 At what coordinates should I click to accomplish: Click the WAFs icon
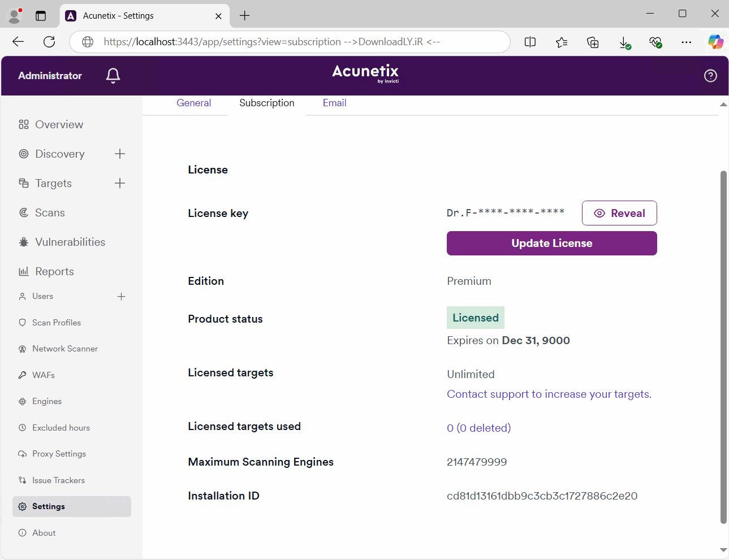pyautogui.click(x=23, y=375)
